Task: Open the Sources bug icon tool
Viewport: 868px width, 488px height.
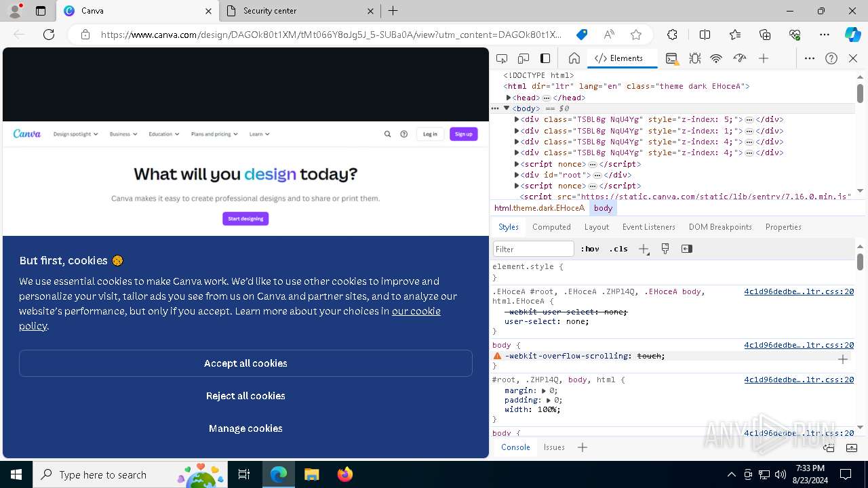Action: 694,58
